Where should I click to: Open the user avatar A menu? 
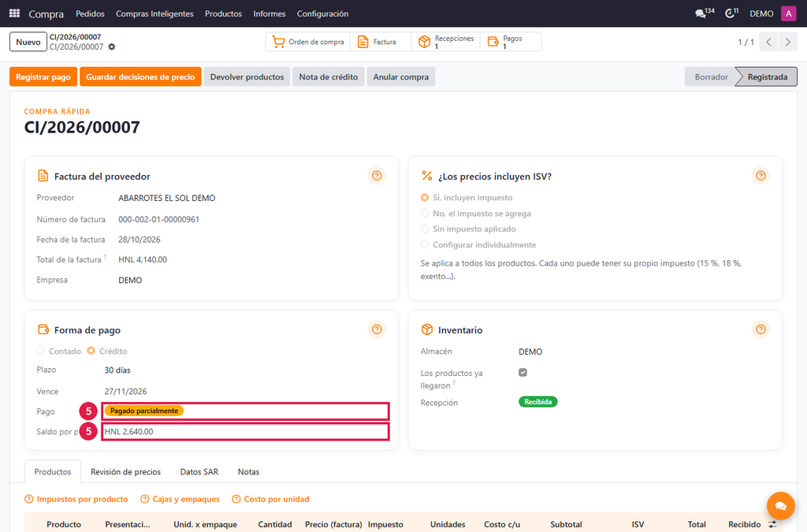pos(788,13)
